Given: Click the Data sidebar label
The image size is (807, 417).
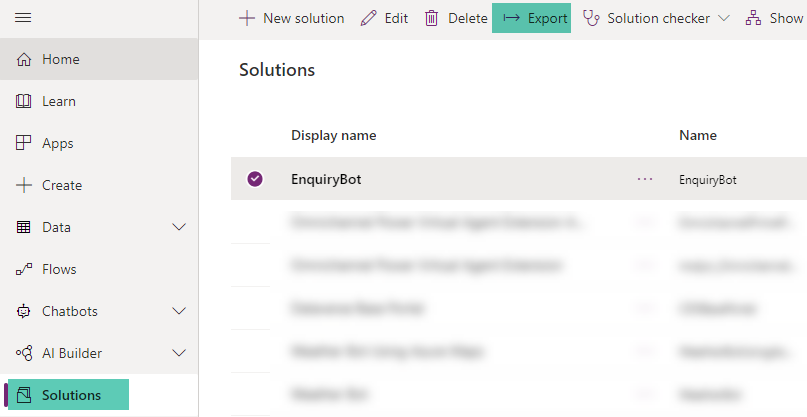Looking at the screenshot, I should click(x=56, y=227).
